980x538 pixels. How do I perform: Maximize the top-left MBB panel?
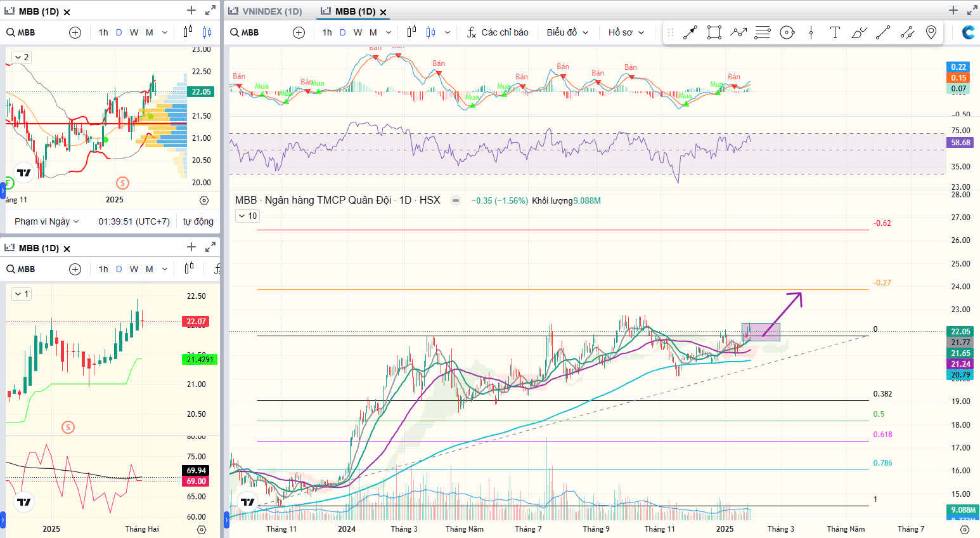210,10
